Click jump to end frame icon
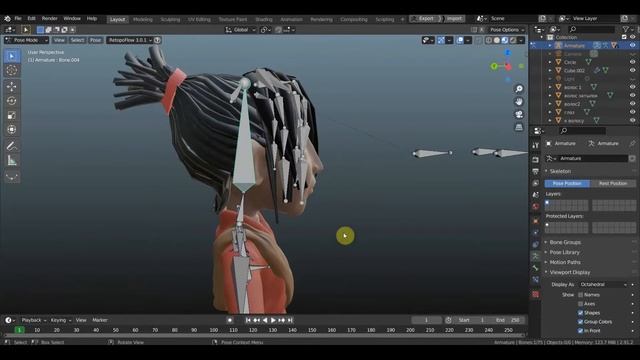Image resolution: width=640 pixels, height=360 pixels. [x=290, y=320]
